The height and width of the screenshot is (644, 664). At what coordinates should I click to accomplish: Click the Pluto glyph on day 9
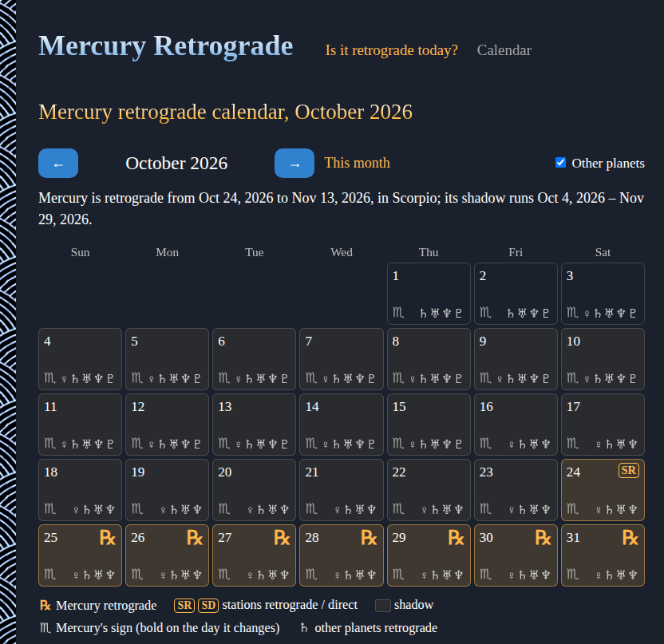(546, 378)
